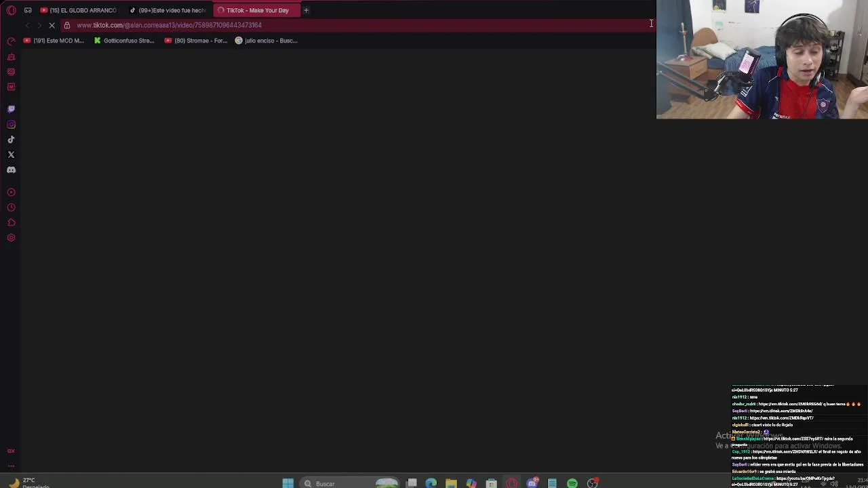The height and width of the screenshot is (488, 868).
Task: Open GX Cleaner in the sidebar
Action: pyautogui.click(x=11, y=57)
